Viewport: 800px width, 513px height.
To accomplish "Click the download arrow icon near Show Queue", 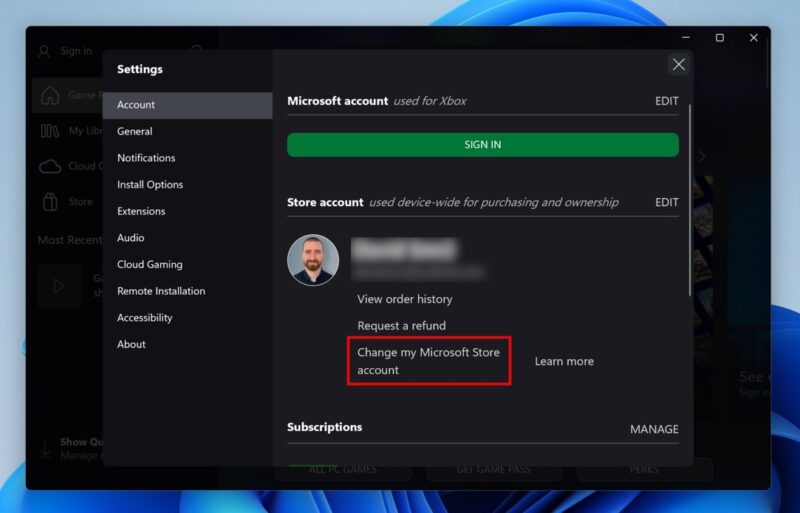I will coord(45,450).
